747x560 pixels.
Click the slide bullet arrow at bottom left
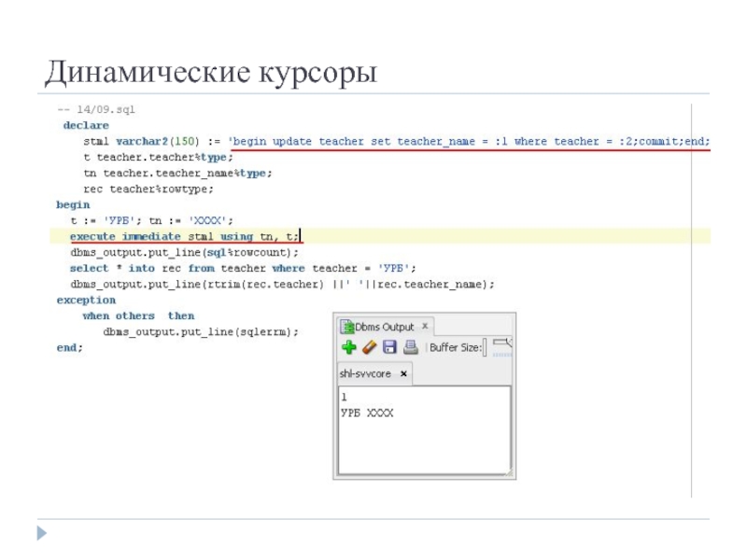click(41, 533)
